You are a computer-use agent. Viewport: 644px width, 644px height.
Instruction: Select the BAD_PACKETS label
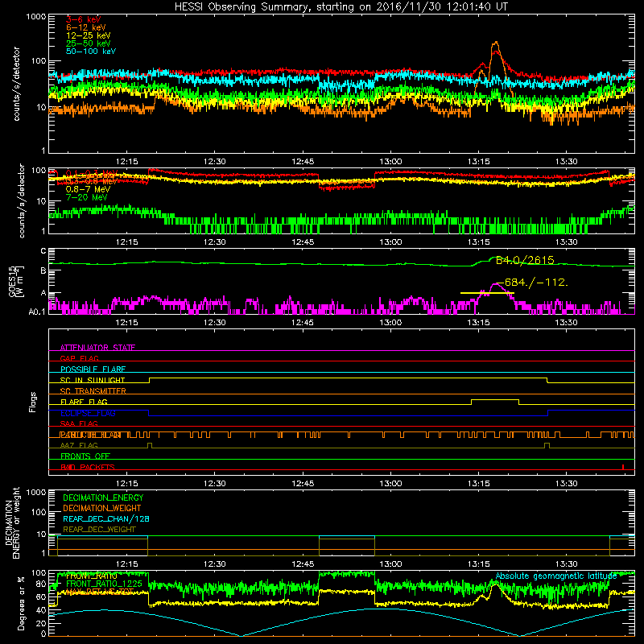click(x=88, y=467)
